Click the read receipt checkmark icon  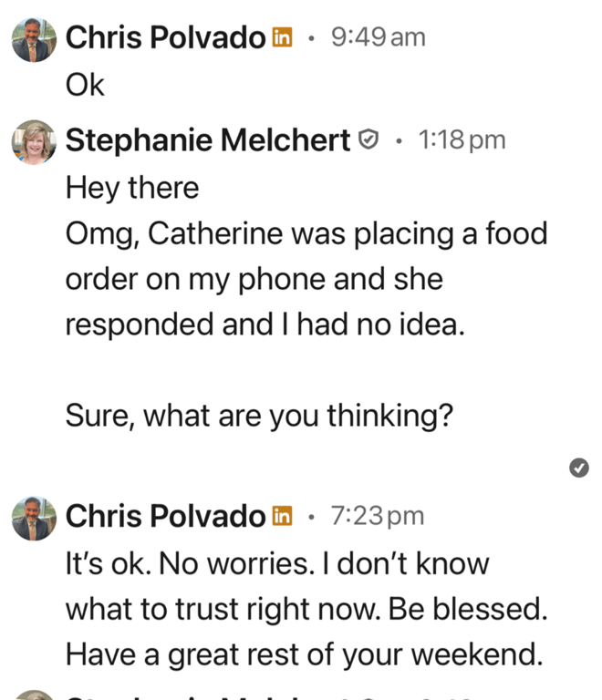(x=579, y=468)
